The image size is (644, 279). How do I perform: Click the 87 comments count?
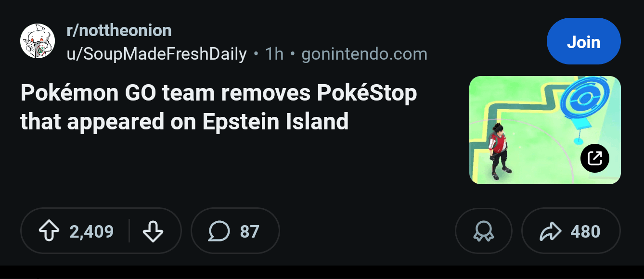tap(249, 232)
